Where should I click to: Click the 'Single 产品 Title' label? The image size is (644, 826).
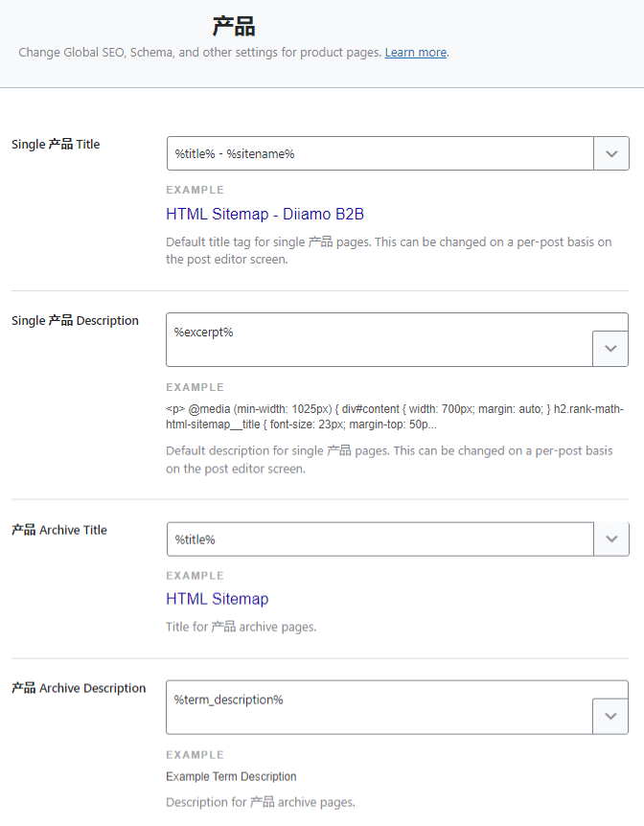point(56,145)
